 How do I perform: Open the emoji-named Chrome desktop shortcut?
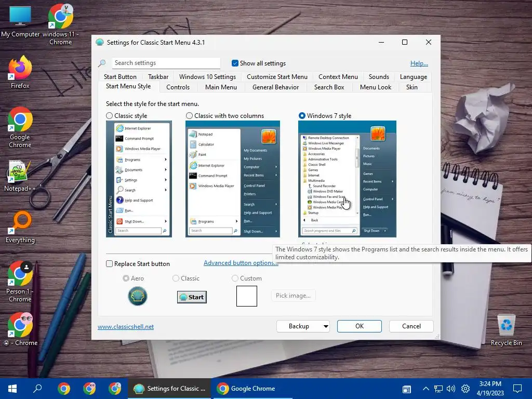(20, 329)
